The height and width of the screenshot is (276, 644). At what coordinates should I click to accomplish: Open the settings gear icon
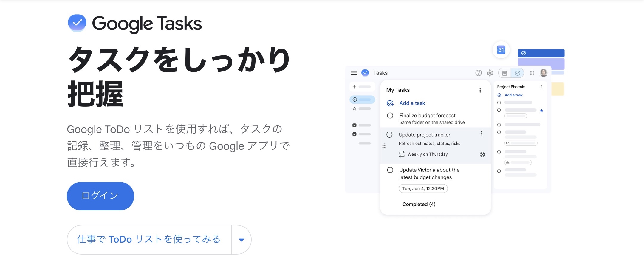click(x=490, y=73)
